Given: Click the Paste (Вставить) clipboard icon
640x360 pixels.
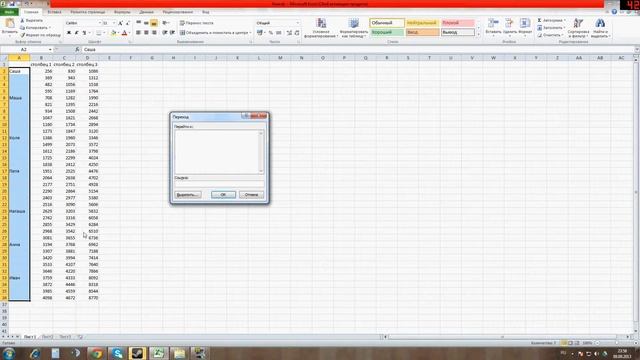Looking at the screenshot, I should coord(10,24).
